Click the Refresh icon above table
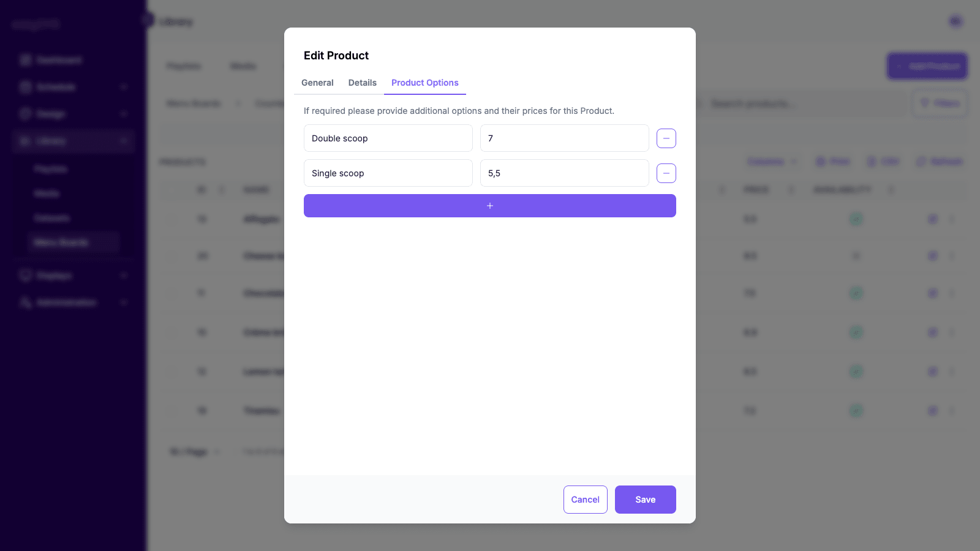The height and width of the screenshot is (551, 980). pyautogui.click(x=921, y=162)
